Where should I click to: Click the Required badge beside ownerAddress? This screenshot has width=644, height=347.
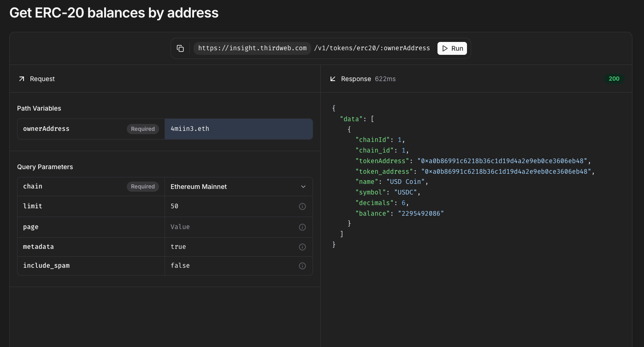pyautogui.click(x=143, y=129)
